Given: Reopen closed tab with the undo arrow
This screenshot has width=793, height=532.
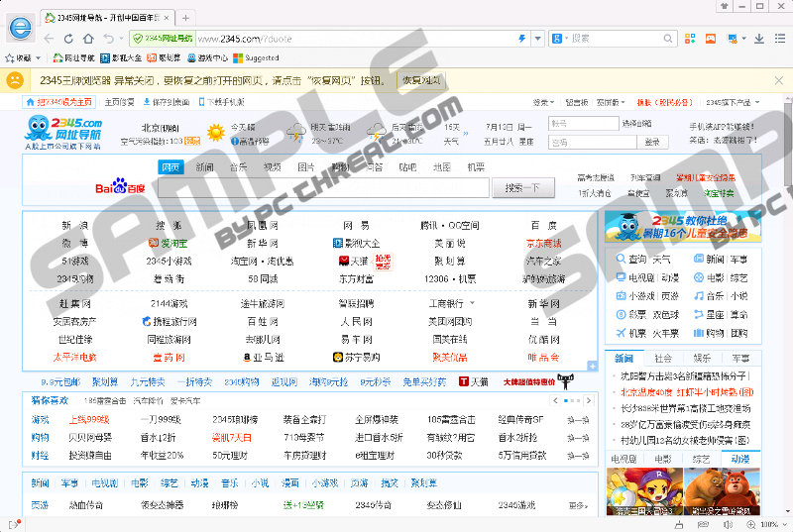Looking at the screenshot, I should 108,39.
